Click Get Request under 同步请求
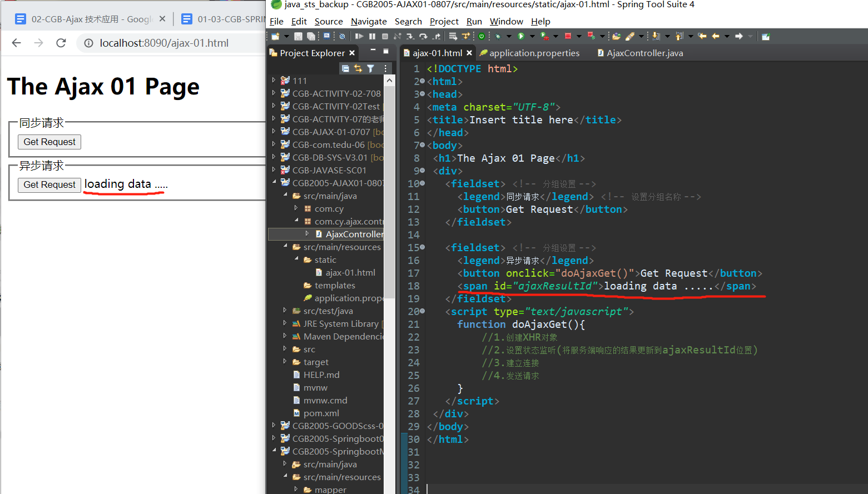The width and height of the screenshot is (868, 494). pyautogui.click(x=49, y=142)
